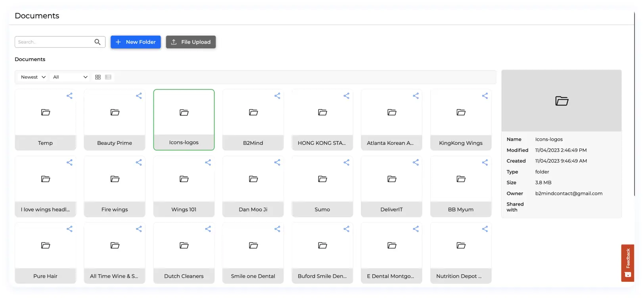
Task: Share the Wings 101 folder
Action: (208, 163)
